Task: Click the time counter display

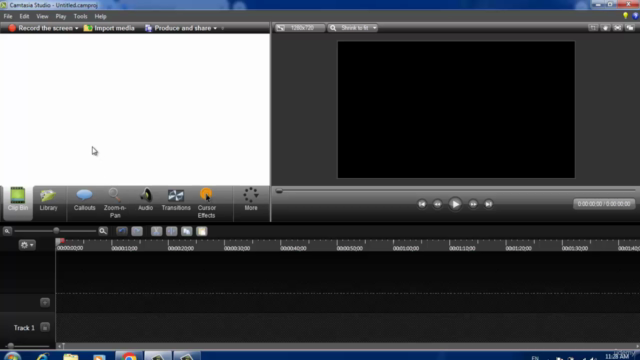Action: pos(604,204)
